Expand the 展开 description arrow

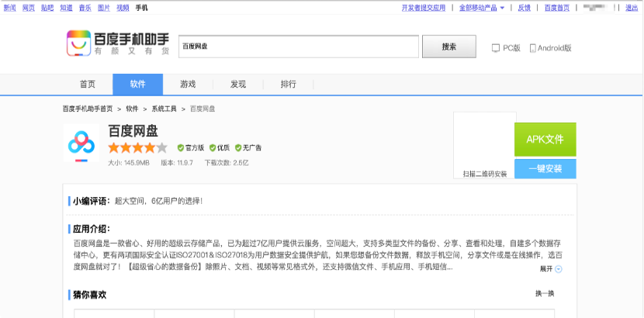click(558, 269)
